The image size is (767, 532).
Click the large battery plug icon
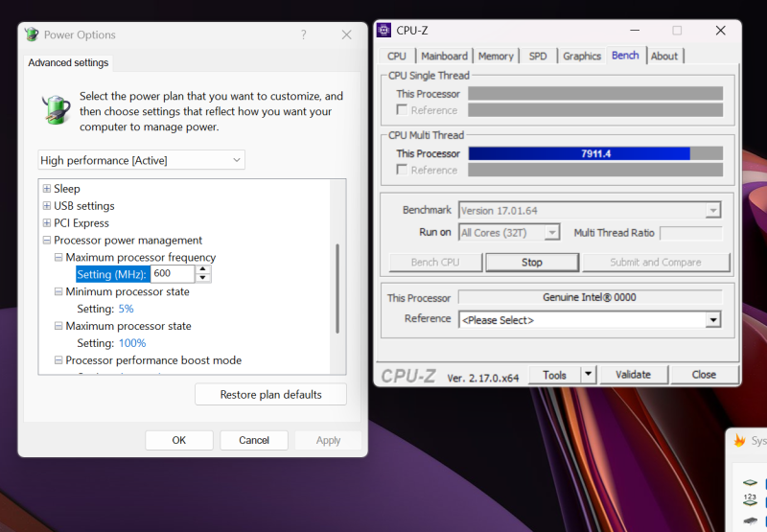pyautogui.click(x=57, y=109)
